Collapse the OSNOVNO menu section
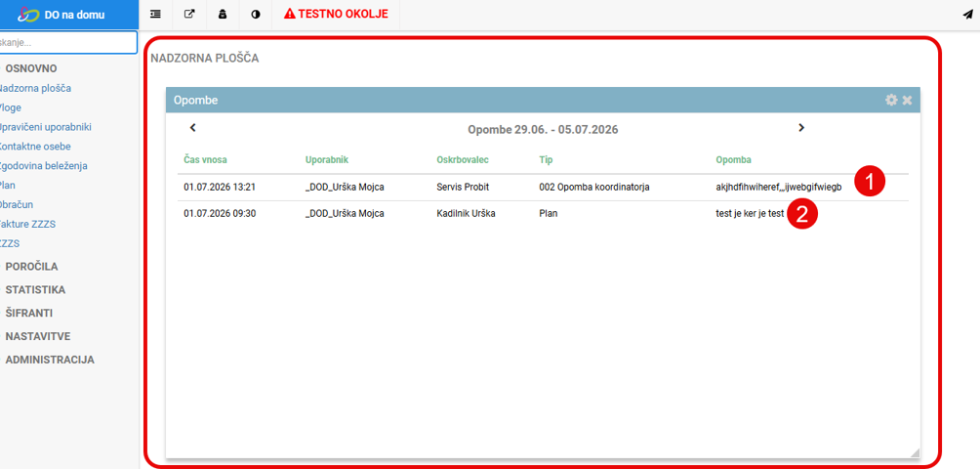980x469 pixels. (31, 68)
